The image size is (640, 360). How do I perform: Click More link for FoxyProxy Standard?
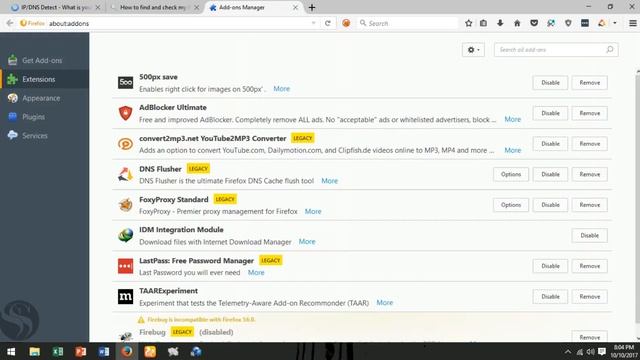click(x=313, y=211)
